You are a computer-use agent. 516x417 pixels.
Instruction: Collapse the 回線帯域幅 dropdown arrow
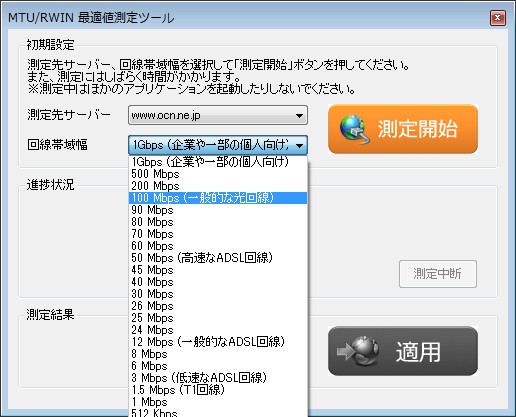pos(299,145)
